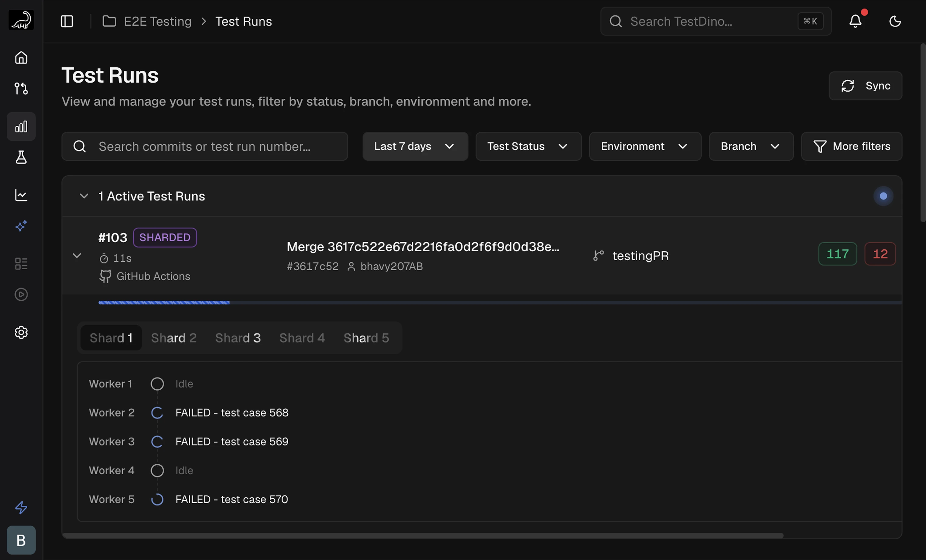Click the horizontal scrollbar at bottom
The image size is (926, 560).
point(423,536)
